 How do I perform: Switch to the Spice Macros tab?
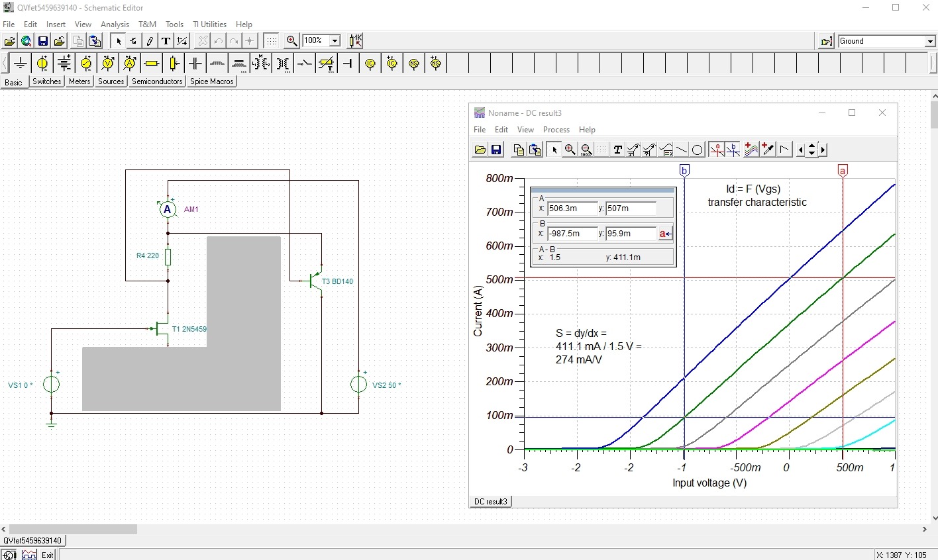pyautogui.click(x=212, y=81)
